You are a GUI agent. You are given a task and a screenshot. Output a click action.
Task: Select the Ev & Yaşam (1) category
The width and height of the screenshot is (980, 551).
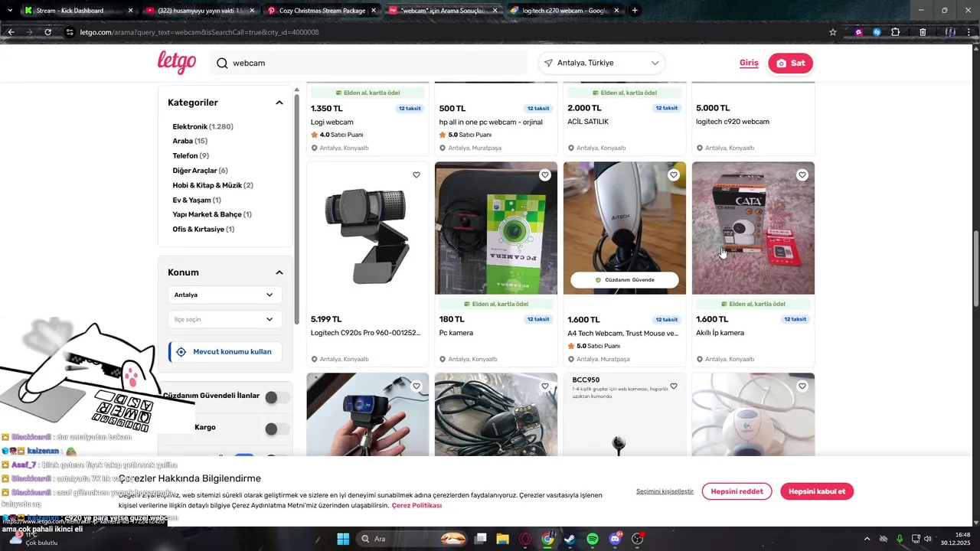coord(197,201)
